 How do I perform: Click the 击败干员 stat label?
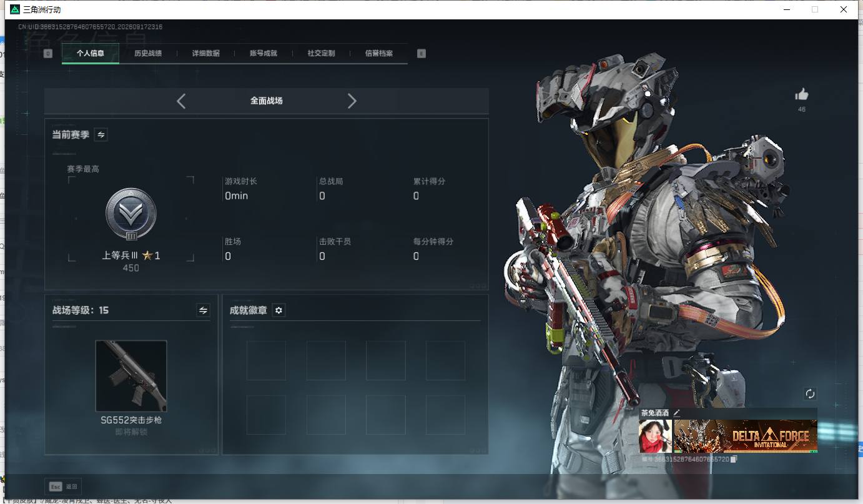coord(335,241)
